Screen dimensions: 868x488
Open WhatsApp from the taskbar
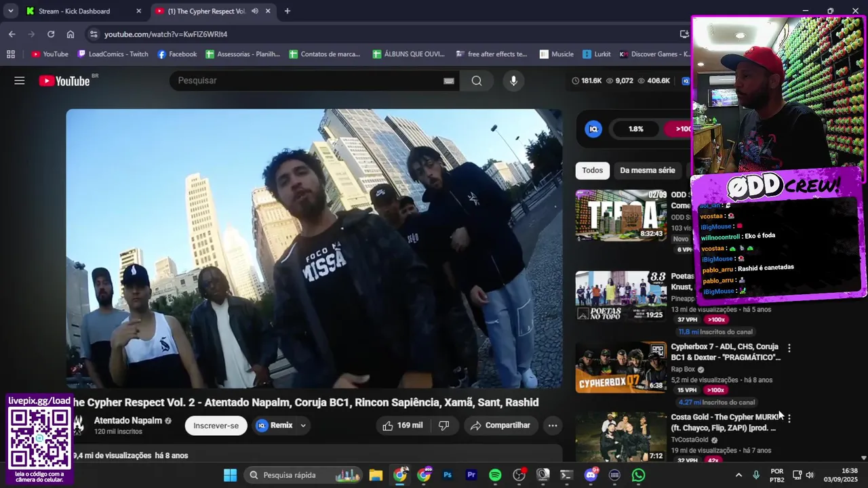[x=638, y=475]
